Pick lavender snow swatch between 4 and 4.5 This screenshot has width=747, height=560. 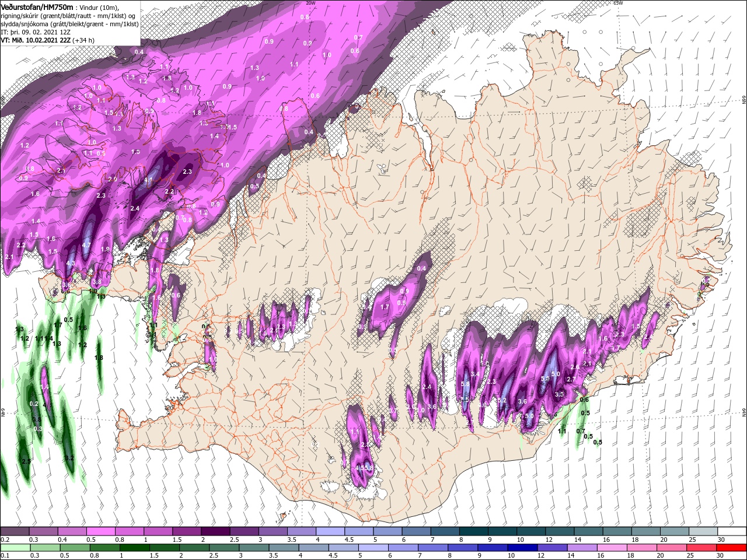[330, 531]
